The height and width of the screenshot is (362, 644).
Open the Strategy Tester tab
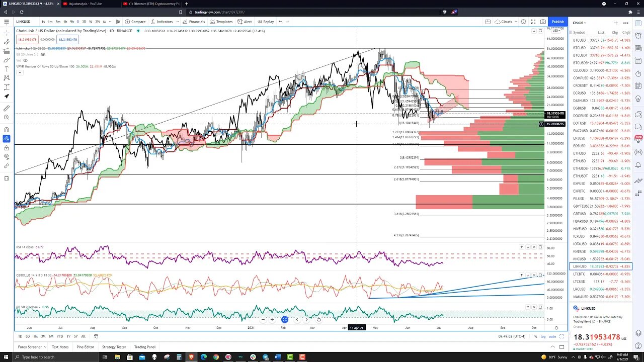pyautogui.click(x=114, y=347)
